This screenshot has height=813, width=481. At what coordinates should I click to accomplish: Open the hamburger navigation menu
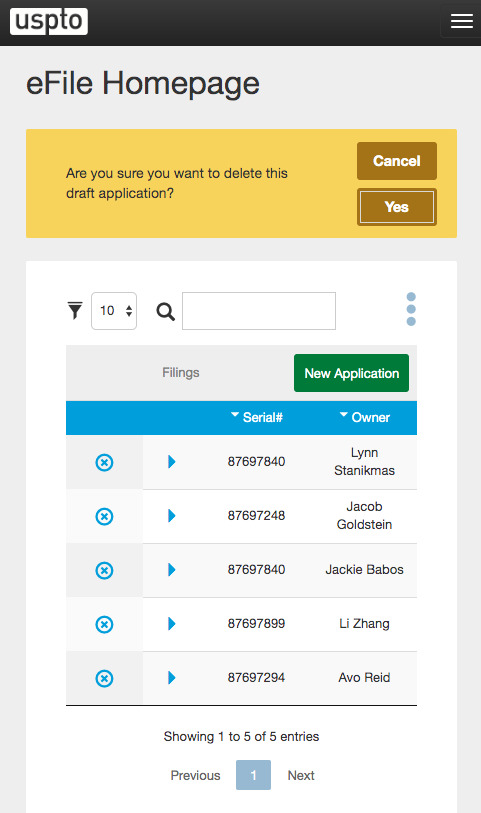pos(461,21)
